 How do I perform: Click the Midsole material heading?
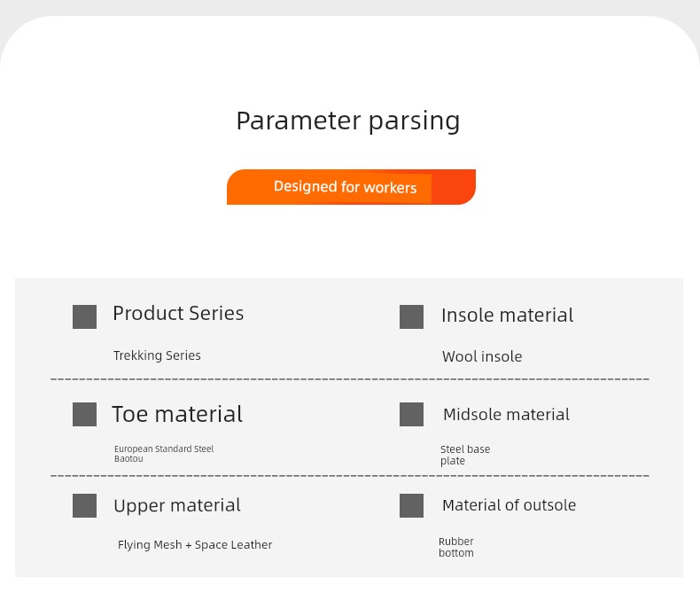(x=506, y=414)
